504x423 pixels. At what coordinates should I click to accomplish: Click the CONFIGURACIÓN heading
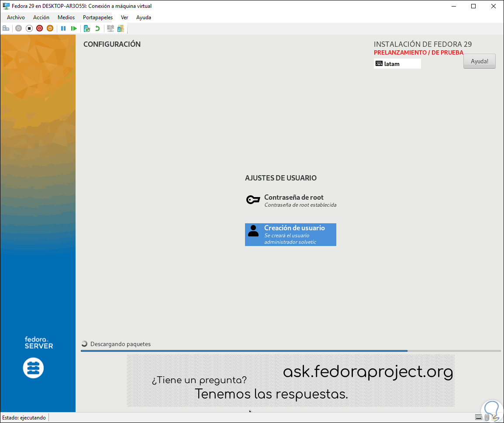pyautogui.click(x=112, y=44)
